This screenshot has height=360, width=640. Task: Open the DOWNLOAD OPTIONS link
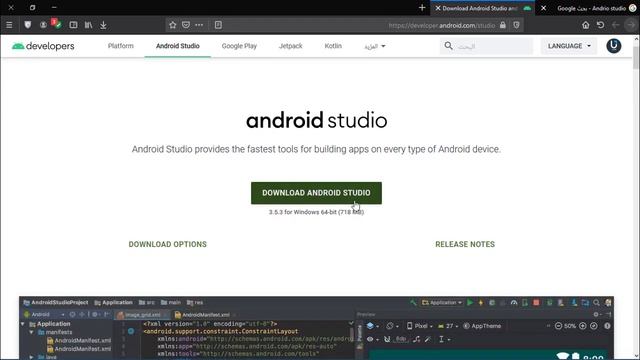point(168,244)
